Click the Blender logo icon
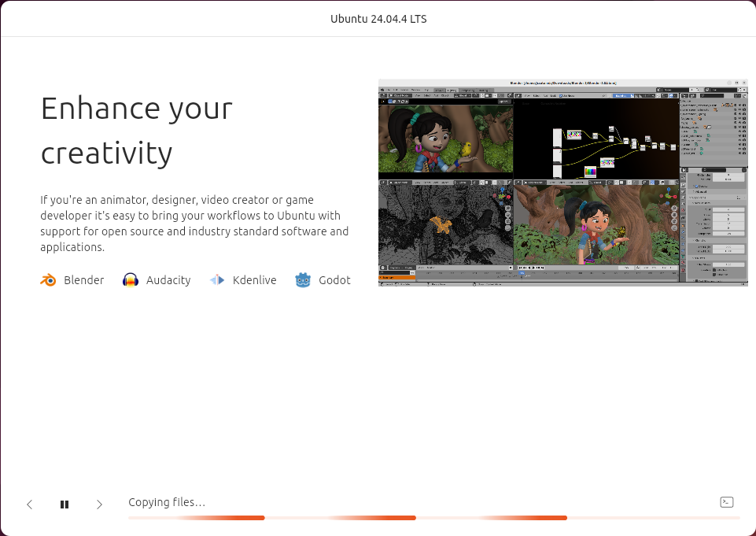 point(48,280)
